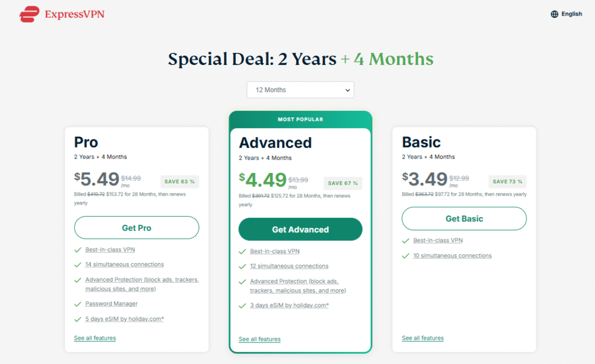Click 5 days eSIM by holiday.com link
This screenshot has height=364, width=595.
coord(124,319)
